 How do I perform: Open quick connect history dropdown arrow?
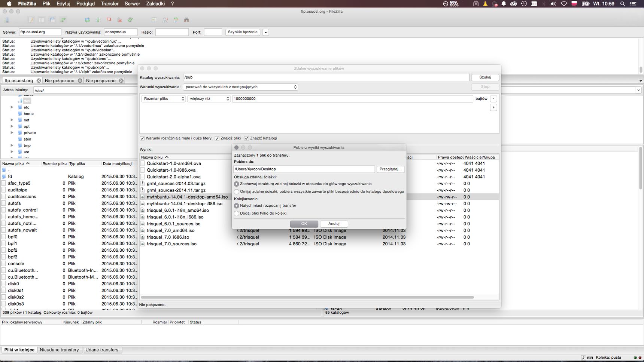(266, 32)
